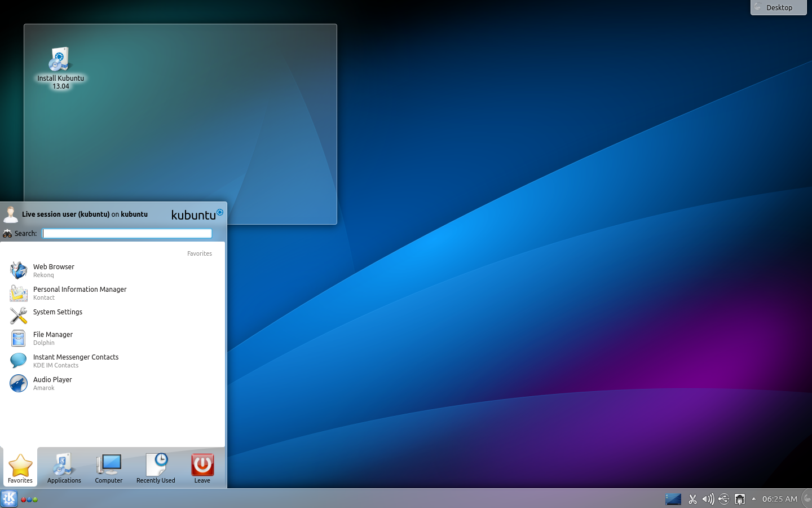Viewport: 812px width, 508px height.
Task: Click the device notifier USB tray icon
Action: (x=723, y=499)
